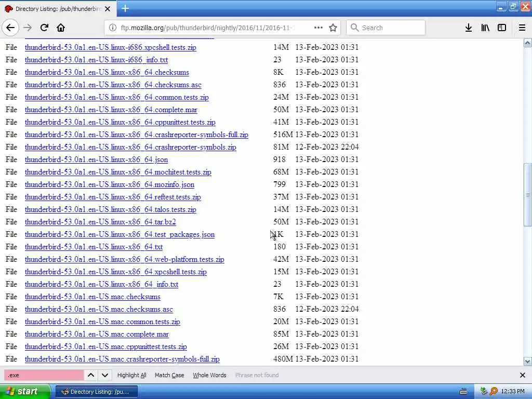Download linux-x86_64.common.tests.zip
This screenshot has height=399, width=532.
117,97
